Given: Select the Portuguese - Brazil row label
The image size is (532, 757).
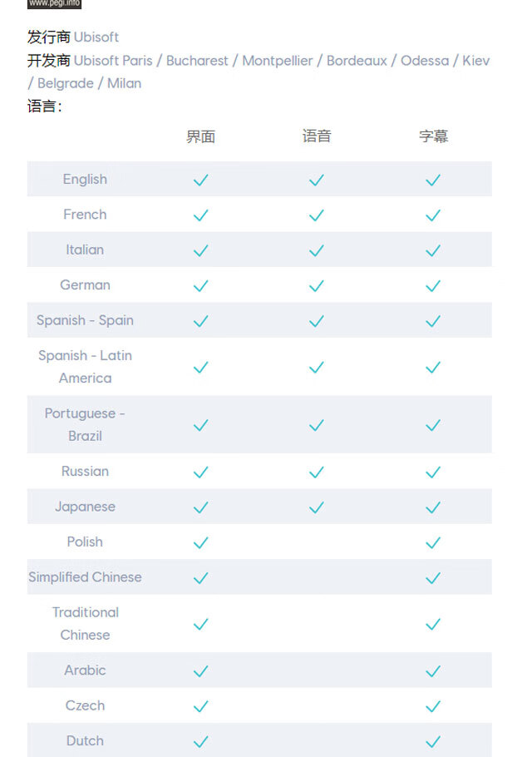Looking at the screenshot, I should 85,424.
